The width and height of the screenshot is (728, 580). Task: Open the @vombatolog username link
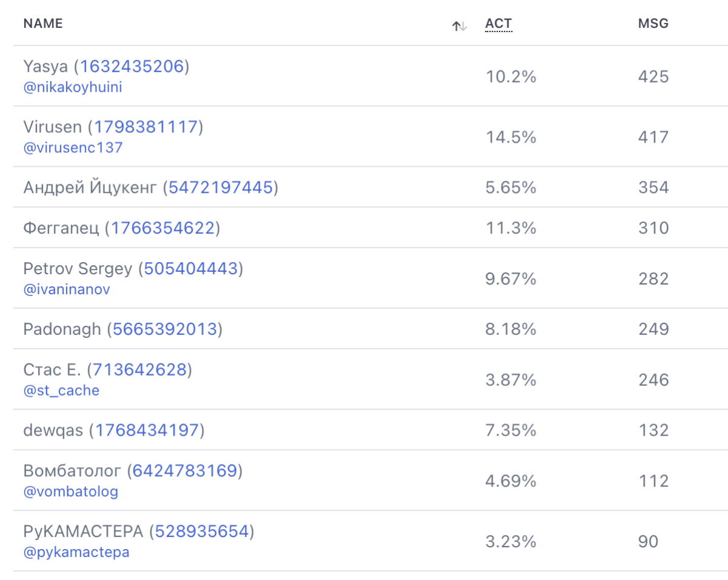coord(71,491)
